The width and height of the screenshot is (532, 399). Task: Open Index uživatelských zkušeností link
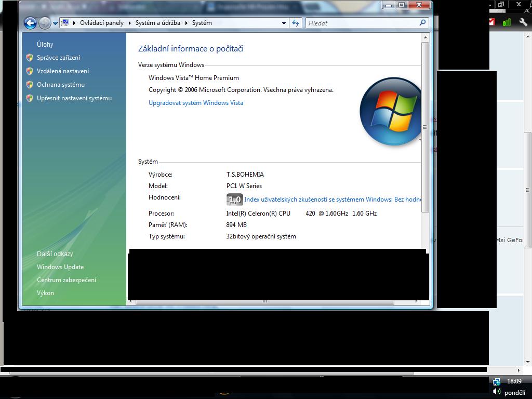[x=332, y=199]
